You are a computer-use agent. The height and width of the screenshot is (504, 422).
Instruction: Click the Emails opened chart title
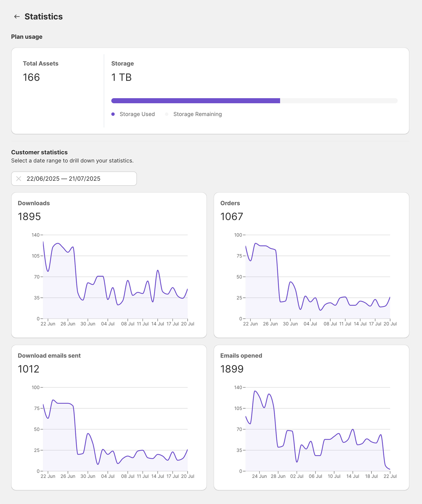pyautogui.click(x=241, y=356)
